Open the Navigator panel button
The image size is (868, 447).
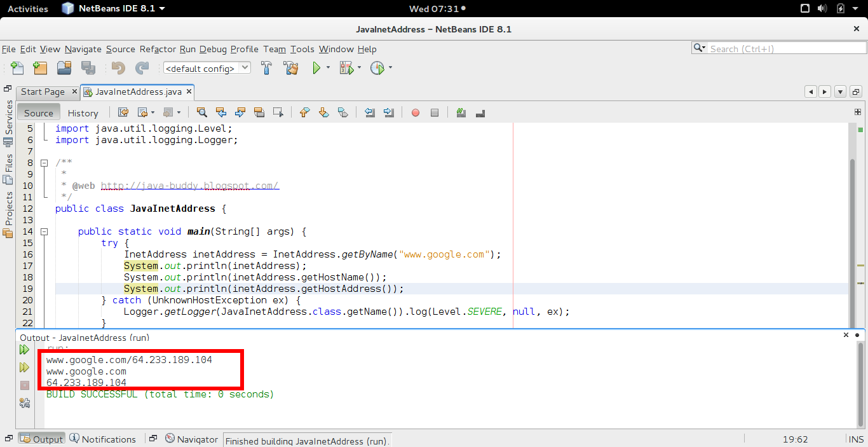191,439
